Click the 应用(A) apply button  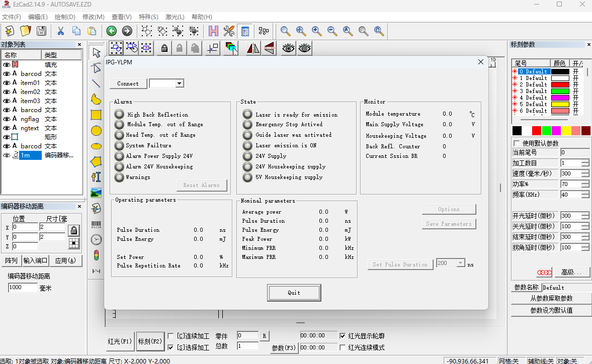click(x=66, y=260)
